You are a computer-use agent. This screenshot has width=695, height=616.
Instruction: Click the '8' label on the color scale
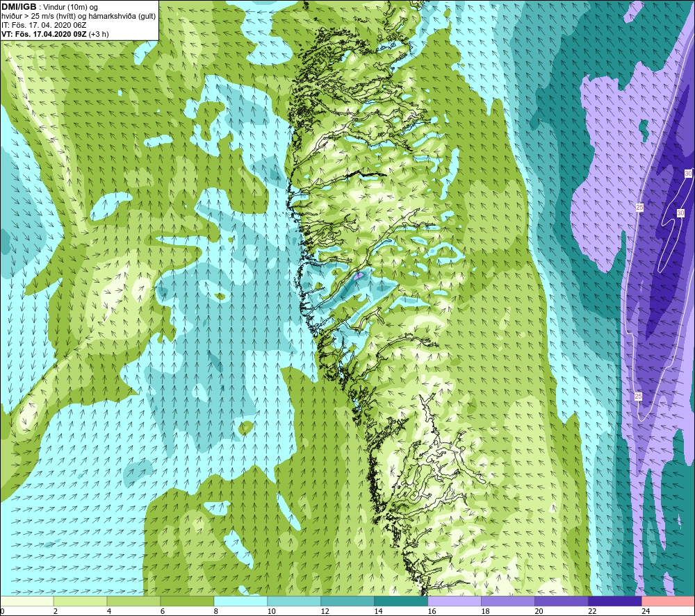click(216, 611)
